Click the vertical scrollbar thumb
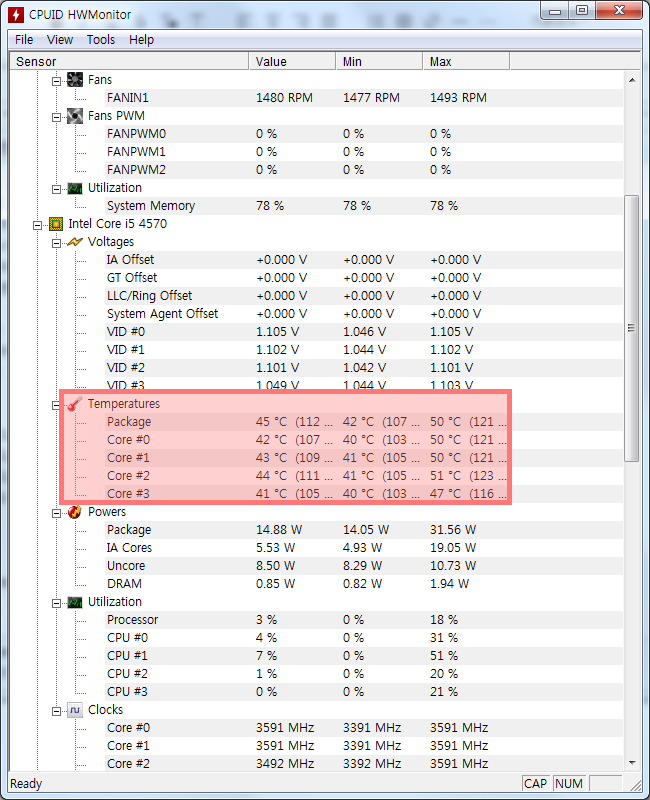 (632, 328)
